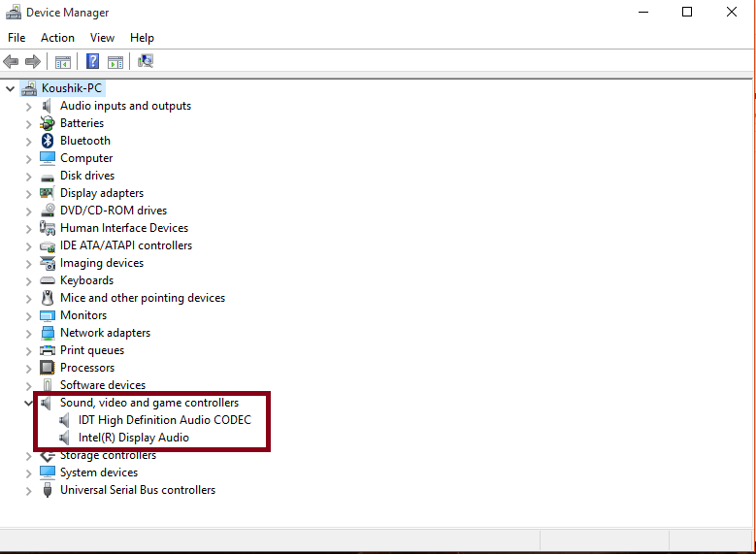Expand the Keyboards category arrow

pos(28,281)
